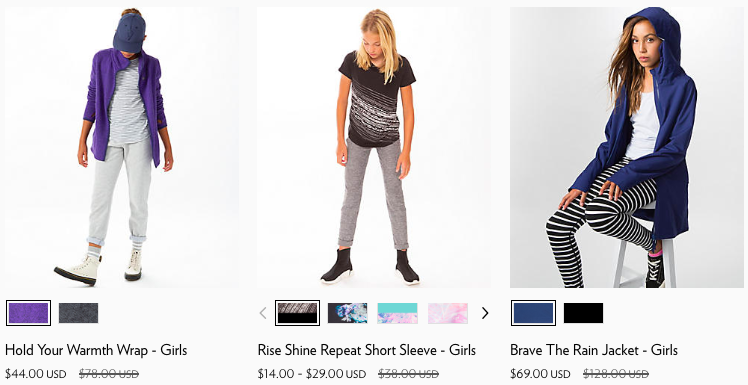Show more swatches with the right chevron
Viewport: 748px width, 385px height.
(x=485, y=313)
